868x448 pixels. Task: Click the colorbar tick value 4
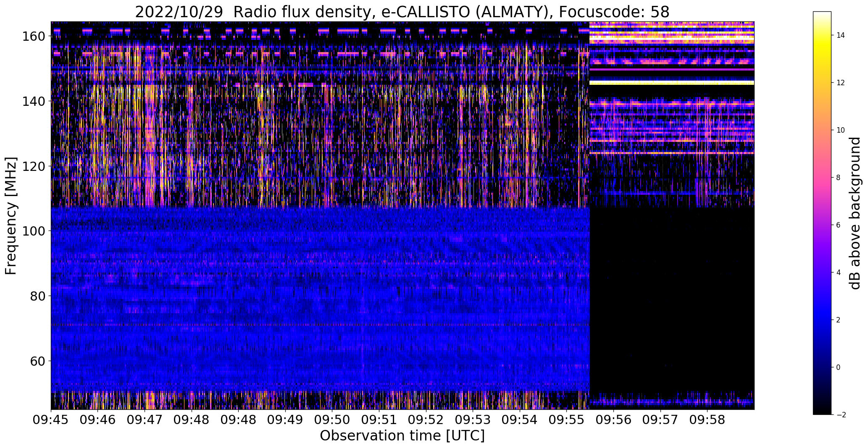point(839,272)
